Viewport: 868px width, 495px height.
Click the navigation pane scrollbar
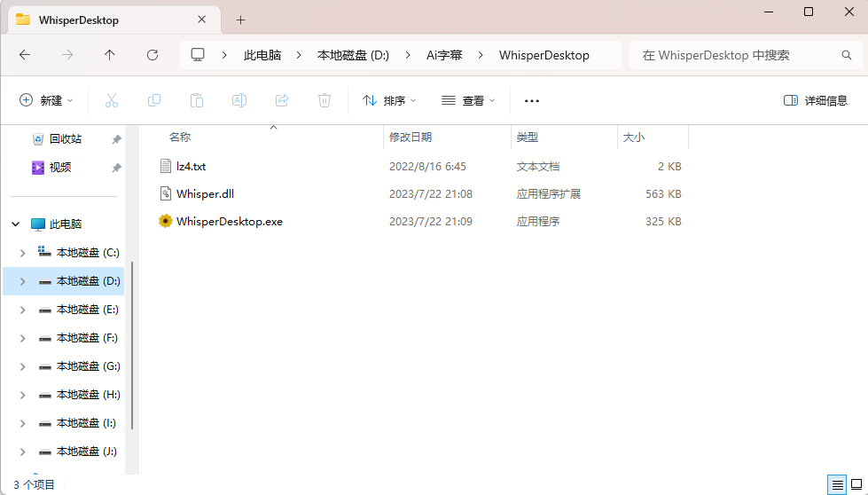(x=132, y=345)
